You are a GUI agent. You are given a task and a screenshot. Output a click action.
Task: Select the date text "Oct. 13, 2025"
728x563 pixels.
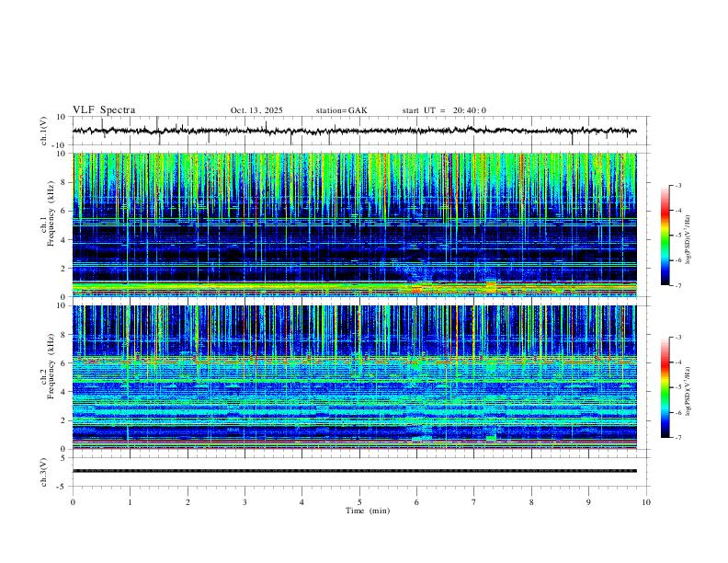click(x=256, y=110)
